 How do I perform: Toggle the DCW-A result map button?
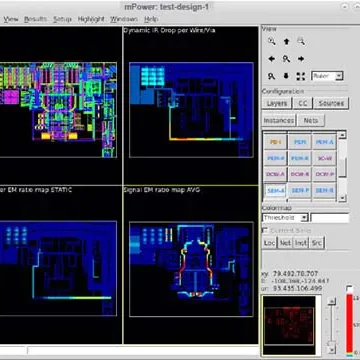(x=276, y=174)
